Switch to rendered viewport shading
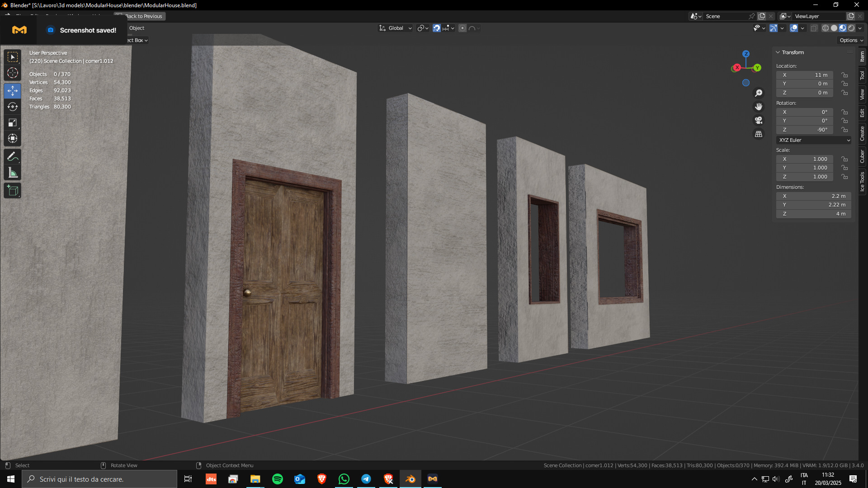 (x=851, y=28)
